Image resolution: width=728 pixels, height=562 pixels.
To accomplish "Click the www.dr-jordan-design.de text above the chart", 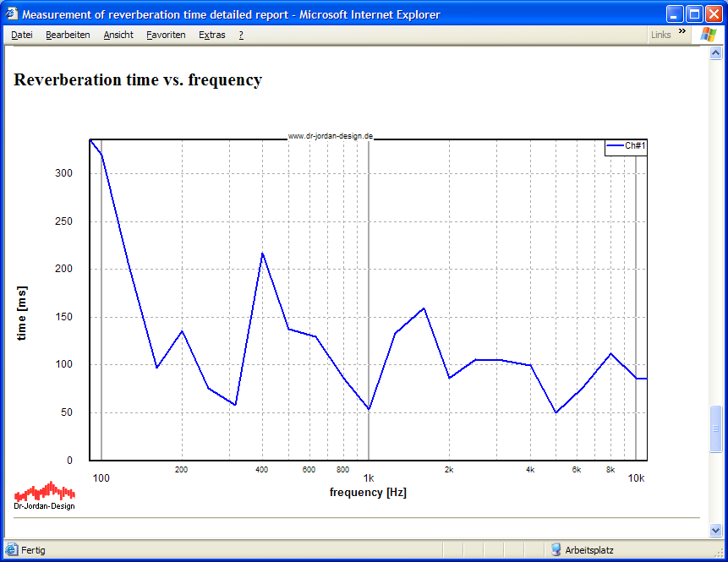I will pos(331,136).
